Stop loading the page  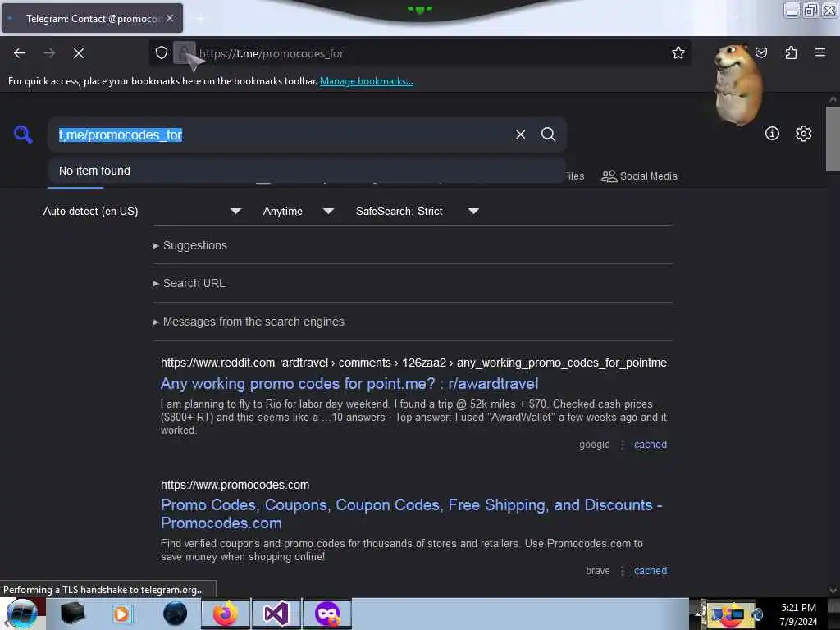[x=78, y=53]
